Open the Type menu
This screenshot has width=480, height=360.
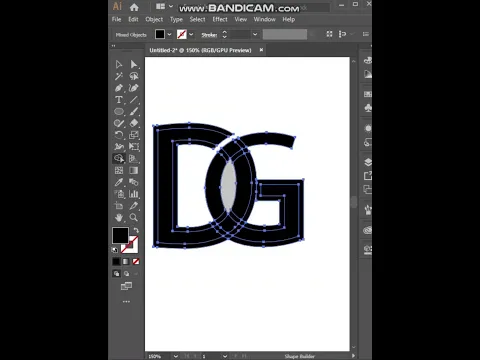tap(176, 19)
